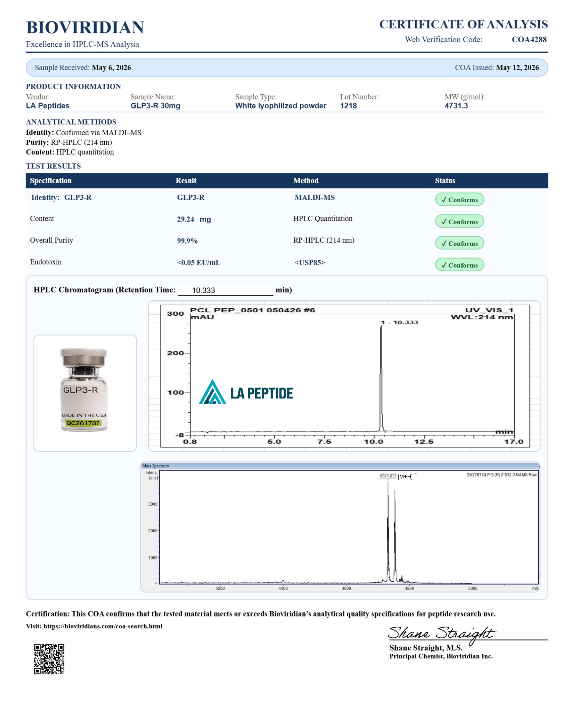Click the Purity: RP-HPLC (214 nm) line under Analytical Methods
This screenshot has height=728, width=563.
(69, 142)
